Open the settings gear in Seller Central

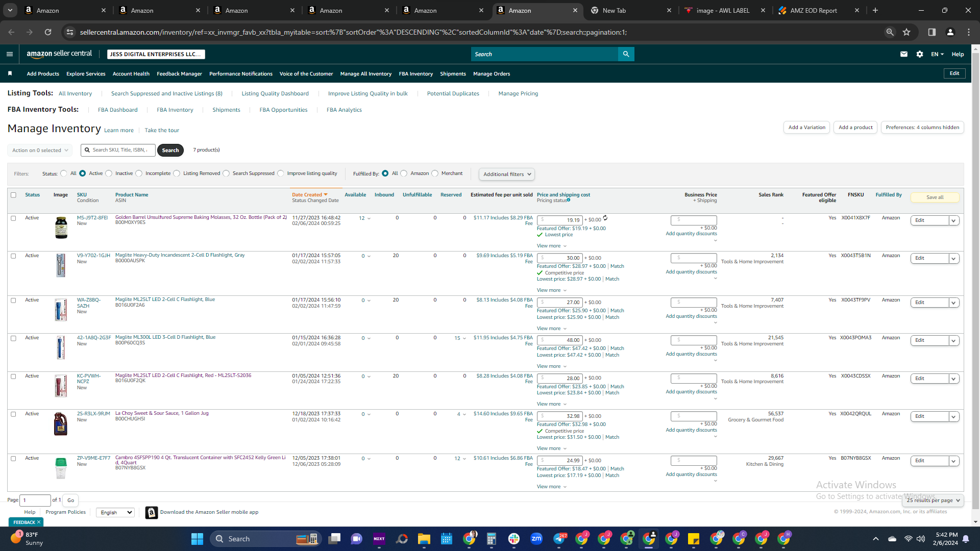(x=920, y=54)
